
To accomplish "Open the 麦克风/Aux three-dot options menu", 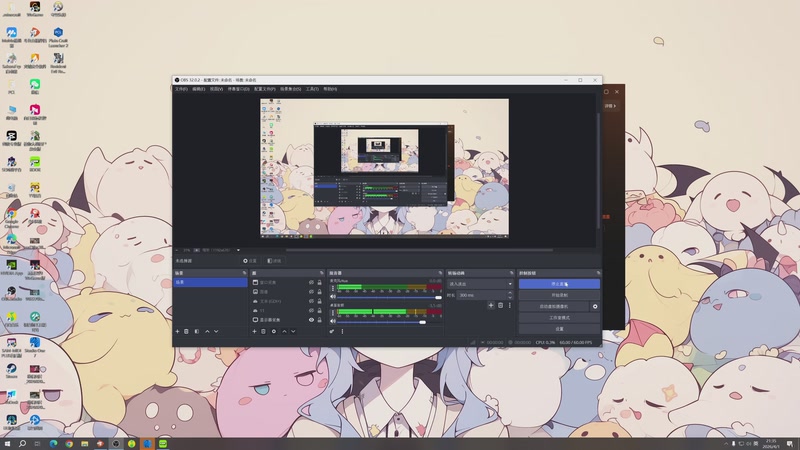I will [x=333, y=288].
